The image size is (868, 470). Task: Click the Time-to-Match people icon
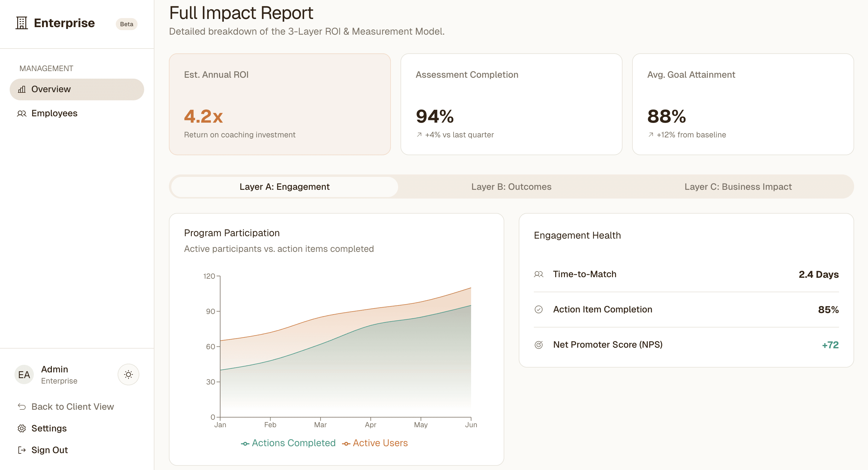pyautogui.click(x=538, y=274)
